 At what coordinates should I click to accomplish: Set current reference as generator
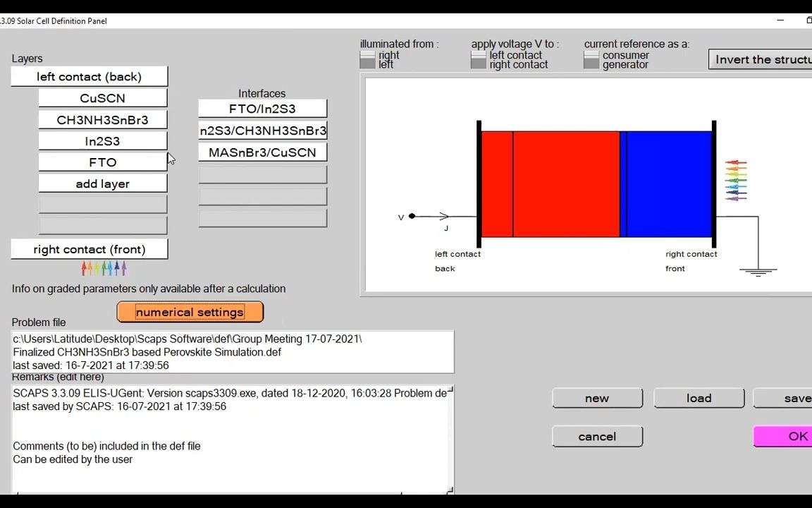coord(591,64)
